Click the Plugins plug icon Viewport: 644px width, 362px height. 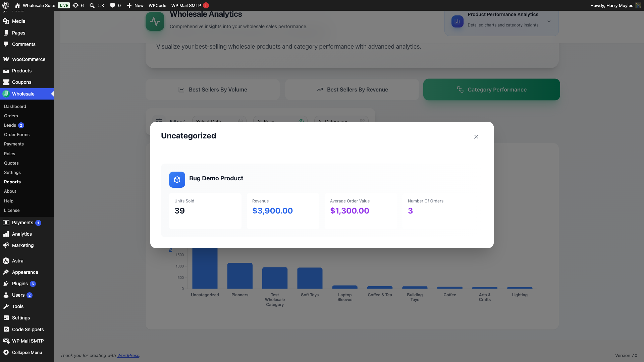tap(6, 284)
